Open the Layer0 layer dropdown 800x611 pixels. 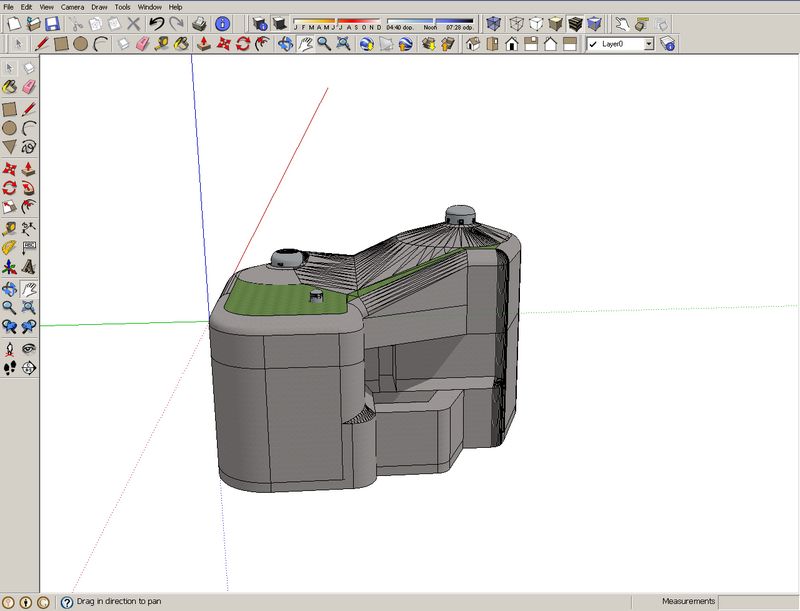pyautogui.click(x=648, y=44)
